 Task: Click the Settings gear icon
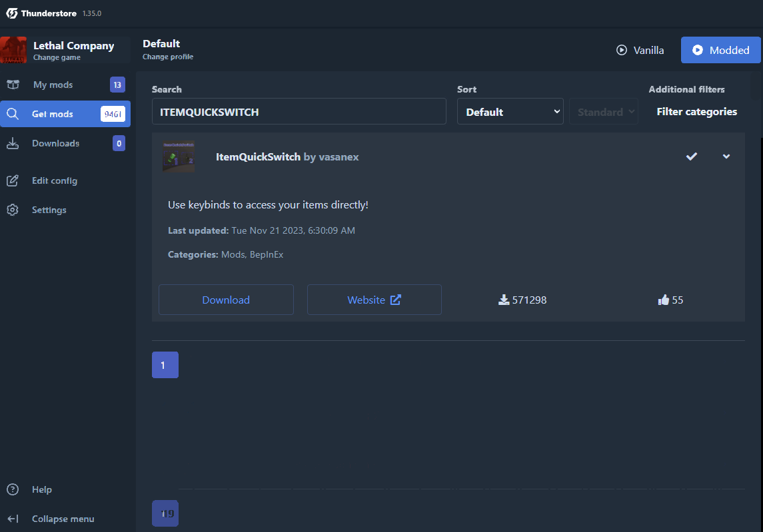13,210
